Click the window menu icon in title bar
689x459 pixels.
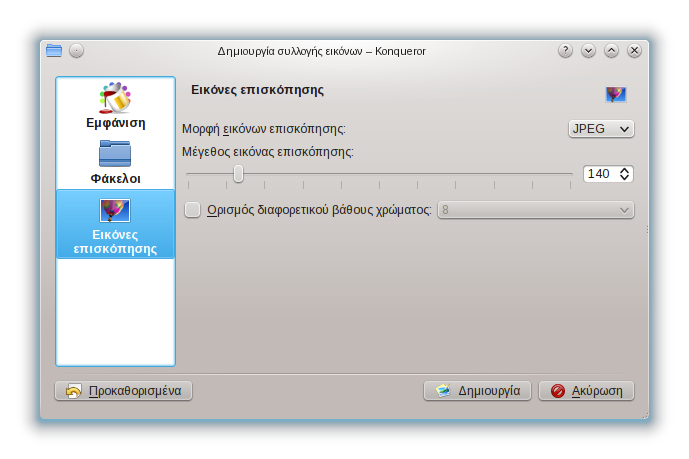[x=54, y=51]
